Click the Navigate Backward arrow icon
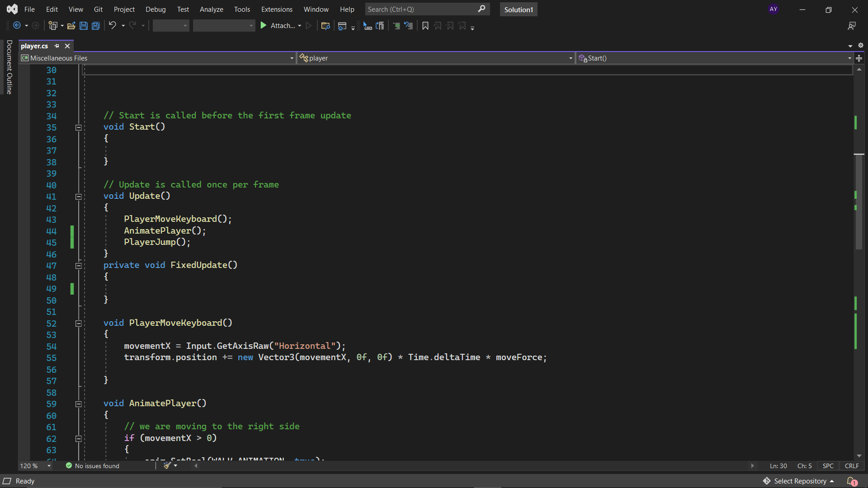868x488 pixels. point(17,26)
